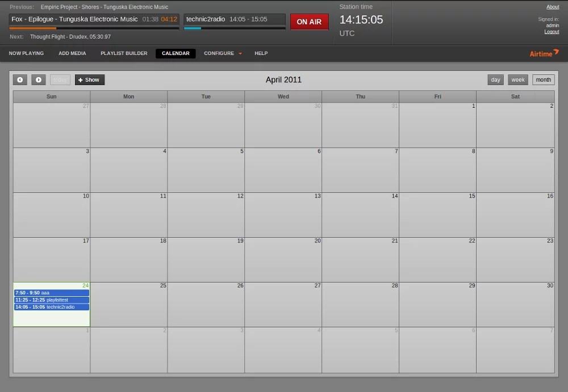568x392 pixels.
Task: Select the Calendar tab
Action: (176, 53)
